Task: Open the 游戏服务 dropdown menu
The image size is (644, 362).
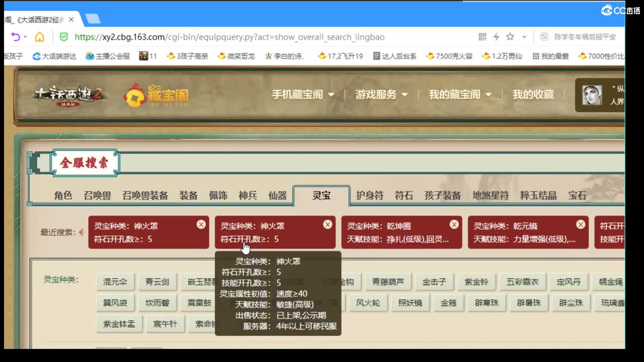Action: [x=377, y=94]
